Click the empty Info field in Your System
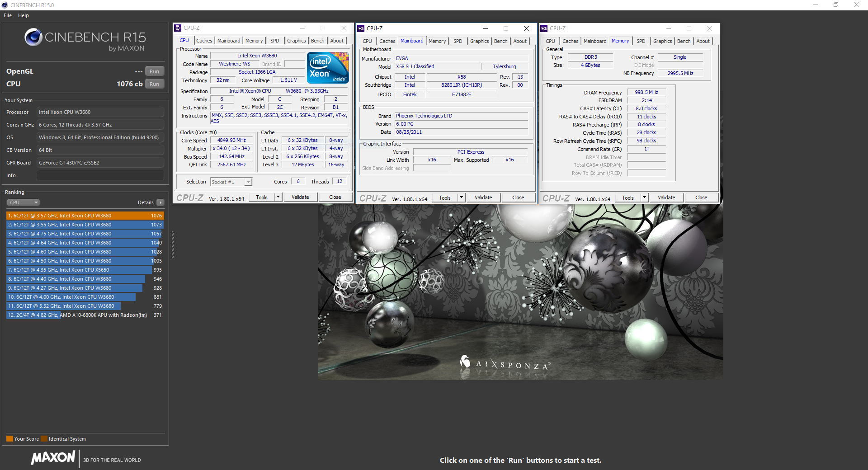 [100, 175]
